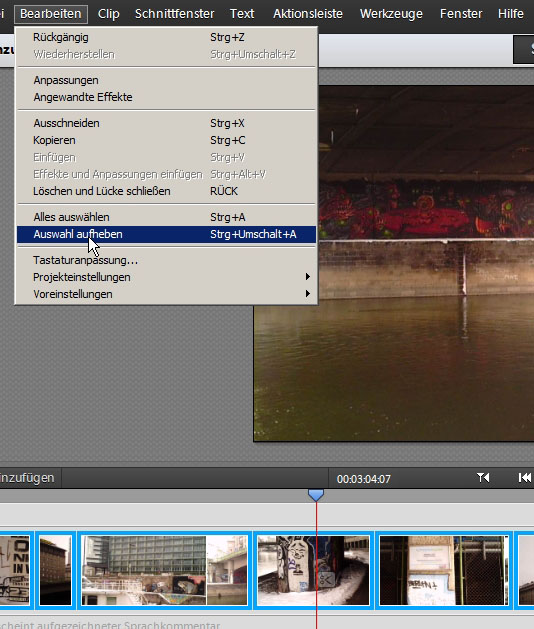
Task: Select the fence and sign clip thumbnail
Action: (x=444, y=570)
